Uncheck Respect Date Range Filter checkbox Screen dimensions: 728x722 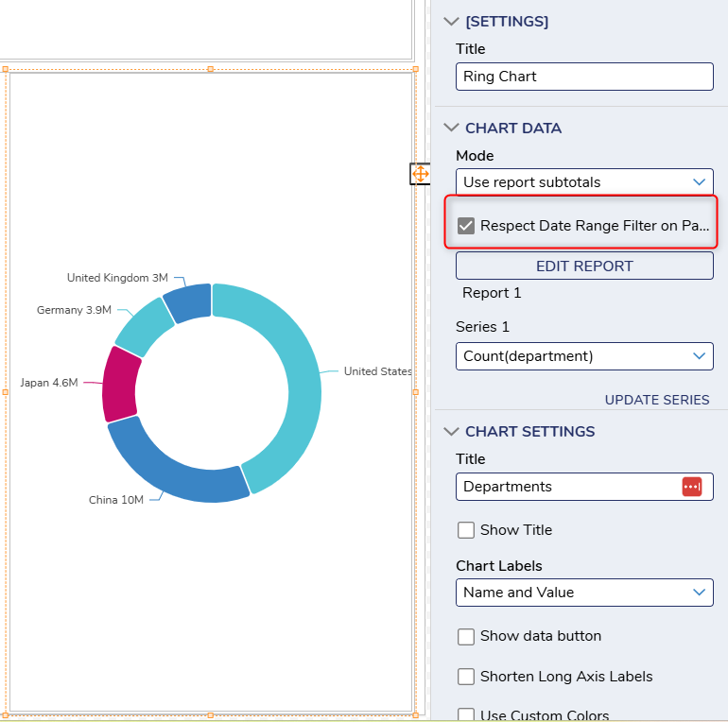466,226
